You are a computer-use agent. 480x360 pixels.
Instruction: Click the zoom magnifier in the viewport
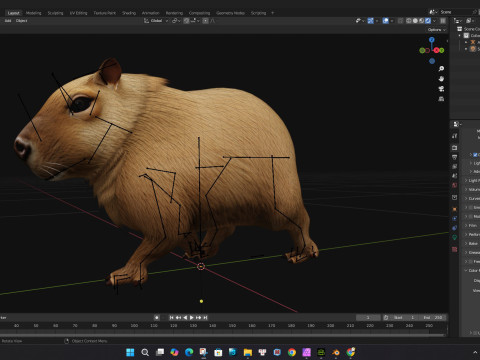click(441, 69)
